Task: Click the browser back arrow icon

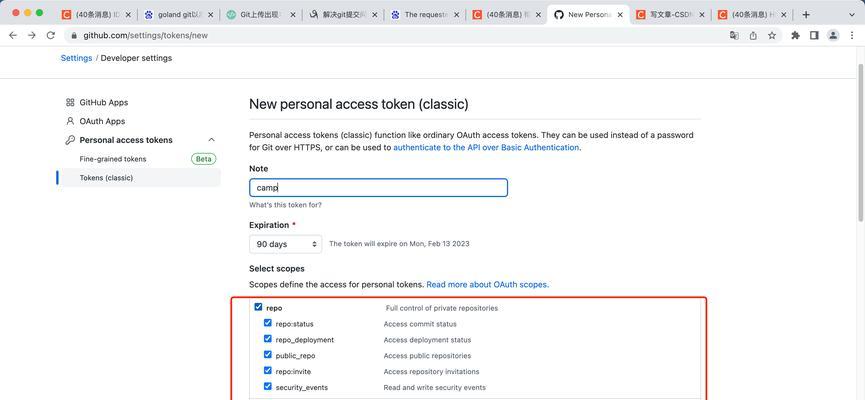Action: click(x=13, y=35)
